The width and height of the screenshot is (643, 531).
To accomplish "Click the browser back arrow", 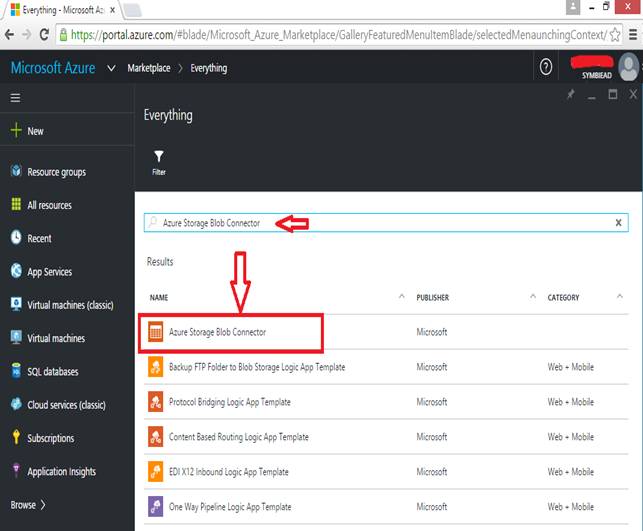I will point(9,34).
